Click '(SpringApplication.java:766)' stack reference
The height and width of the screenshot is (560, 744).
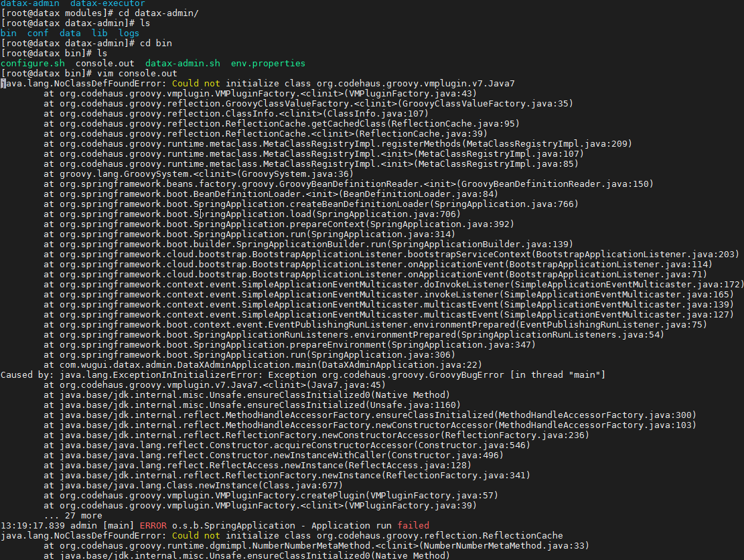pos(504,204)
